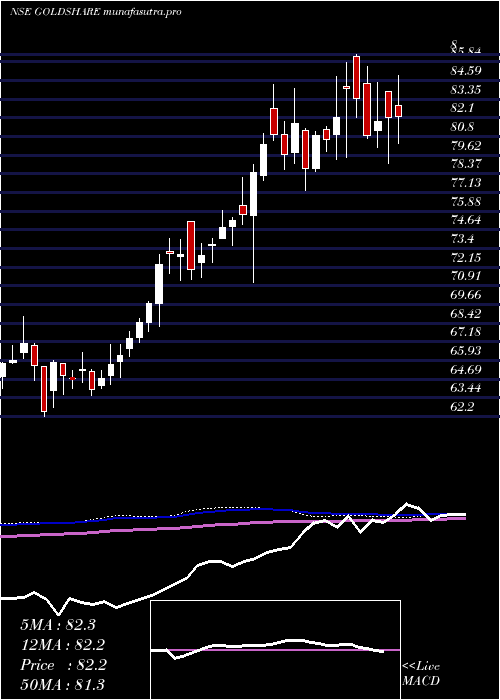Click the 72.15 price axis label
Image resolution: width=500 pixels, height=700 pixels.
pos(466,258)
